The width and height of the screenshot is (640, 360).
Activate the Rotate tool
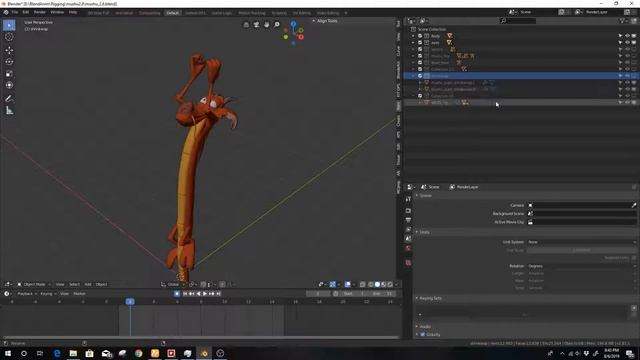pyautogui.click(x=9, y=62)
